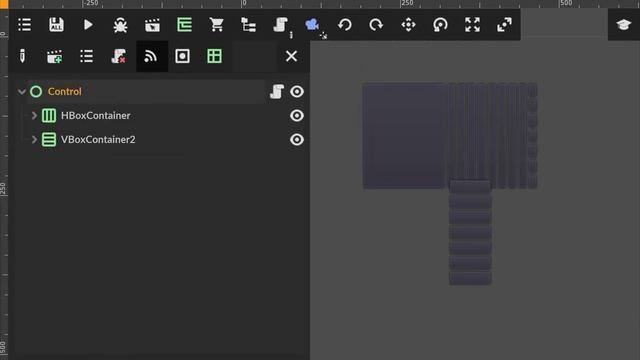The image size is (640, 360).
Task: Select the VBoxContainer2 tree node
Action: (x=98, y=140)
